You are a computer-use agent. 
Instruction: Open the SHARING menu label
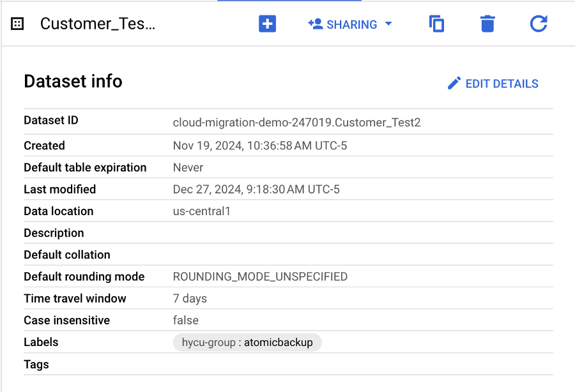pos(351,25)
